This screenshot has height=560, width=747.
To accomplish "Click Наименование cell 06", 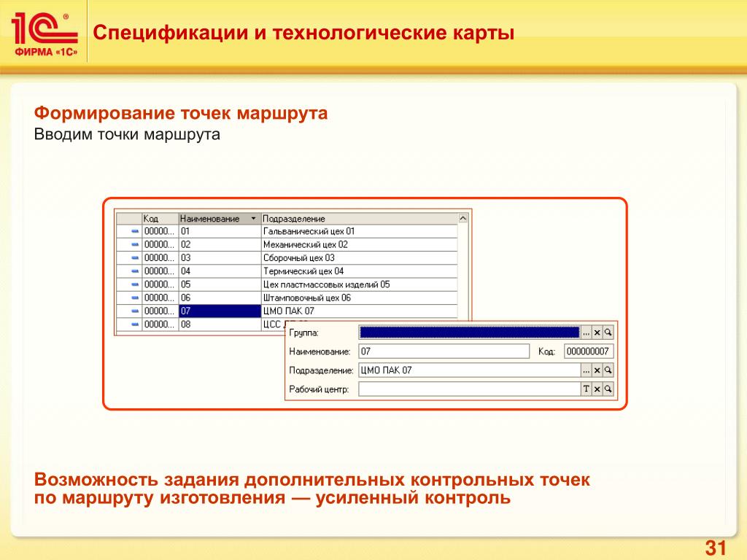I will (220, 298).
